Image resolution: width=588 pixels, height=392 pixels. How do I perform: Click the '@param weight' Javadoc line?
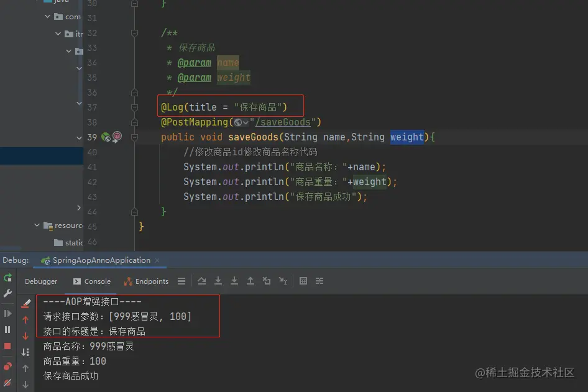pos(208,78)
